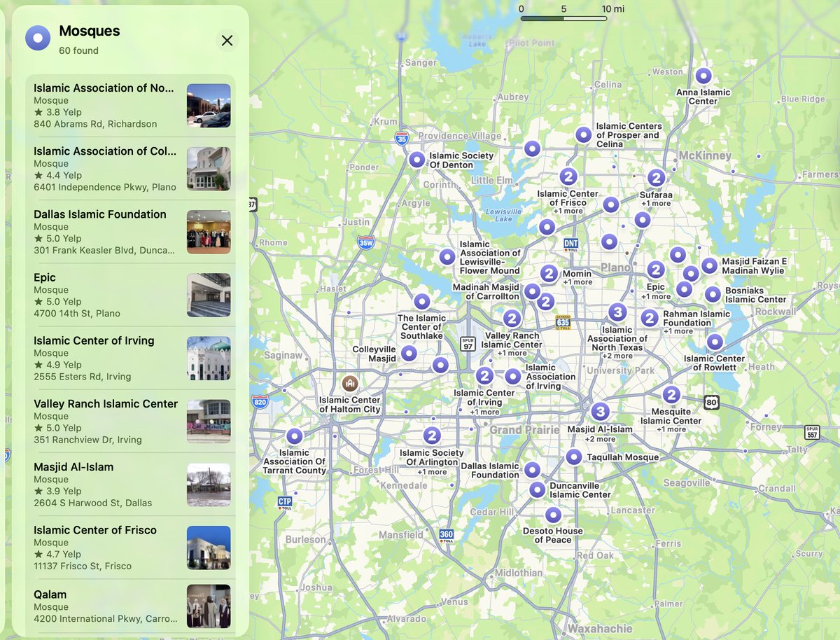Viewport: 840px width, 640px height.
Task: Click Islamic Center of Haltom City brown pin
Action: [x=350, y=384]
